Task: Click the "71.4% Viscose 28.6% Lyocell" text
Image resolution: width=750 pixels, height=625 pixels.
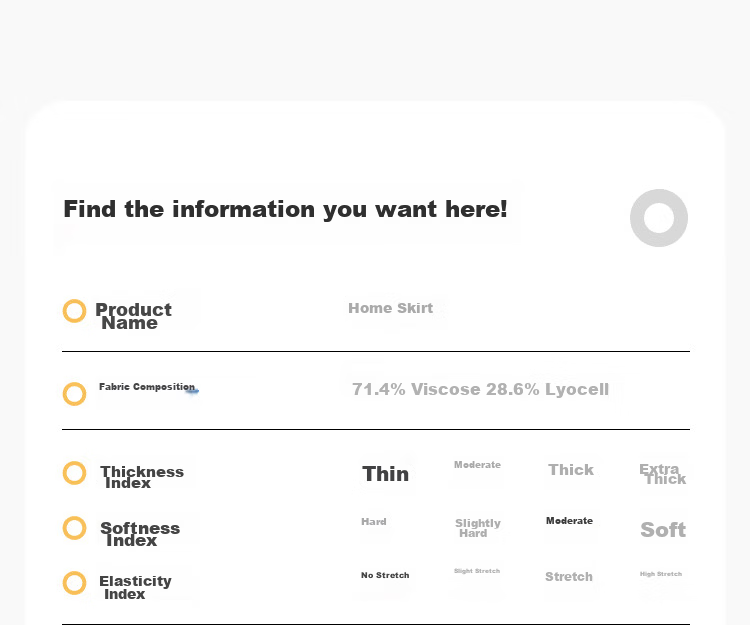Action: click(x=480, y=389)
